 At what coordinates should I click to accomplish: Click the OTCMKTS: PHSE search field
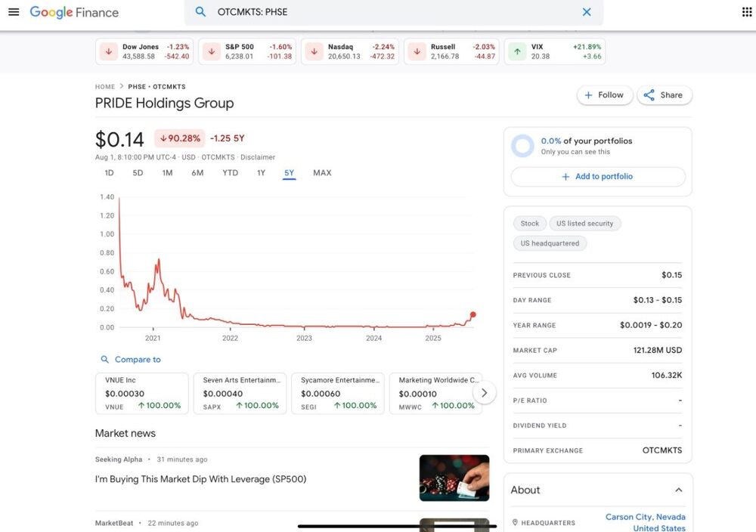[x=393, y=12]
